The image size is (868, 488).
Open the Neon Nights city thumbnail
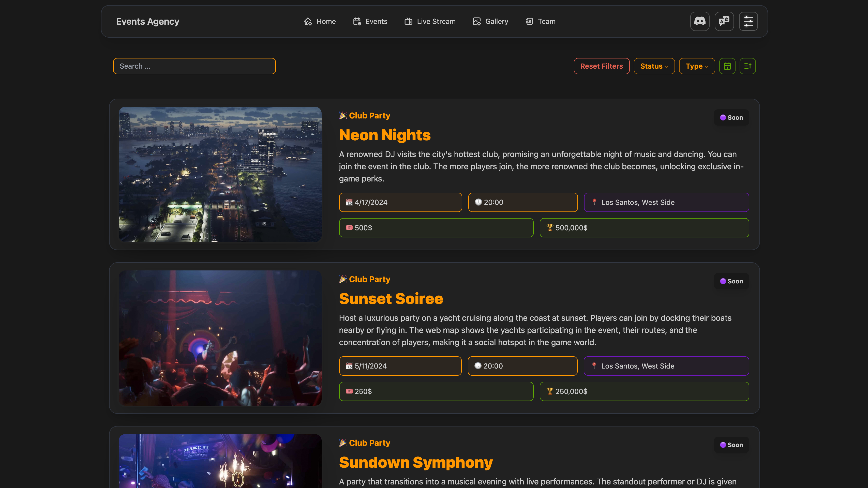click(x=220, y=174)
